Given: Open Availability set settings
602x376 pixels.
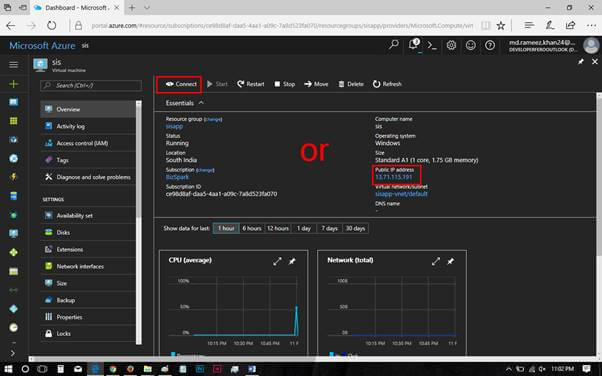Looking at the screenshot, I should coord(88,215).
